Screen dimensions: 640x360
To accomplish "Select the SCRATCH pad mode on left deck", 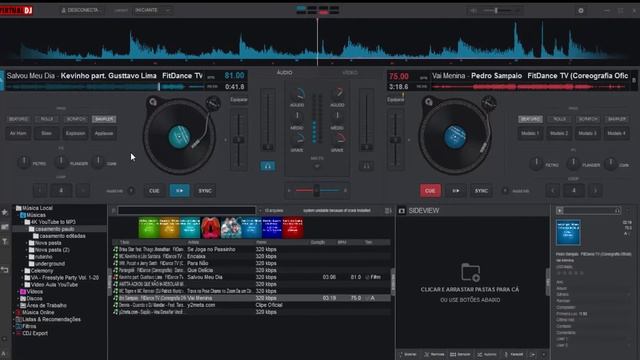I will click(x=76, y=119).
